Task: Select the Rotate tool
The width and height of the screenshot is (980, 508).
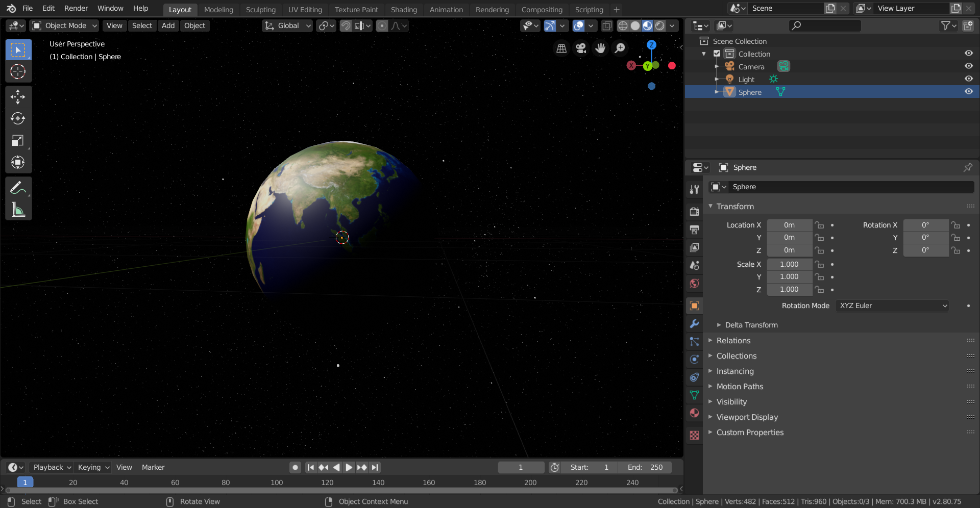Action: click(18, 118)
